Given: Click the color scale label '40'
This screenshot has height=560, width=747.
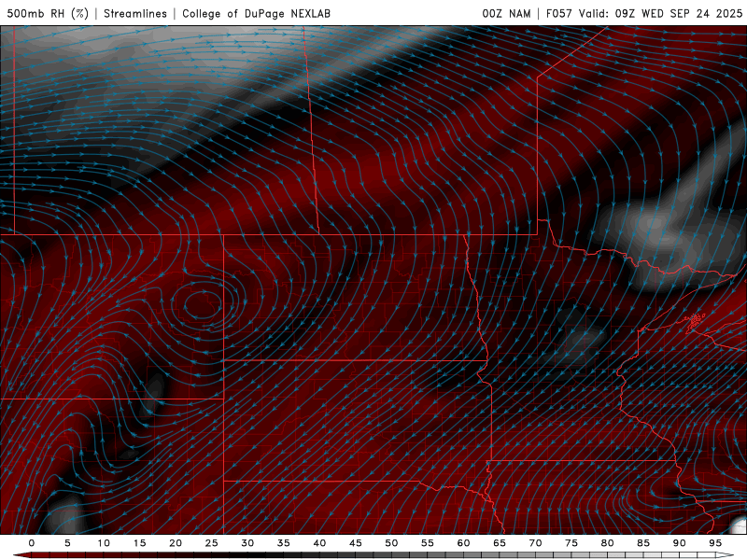Looking at the screenshot, I should point(319,543).
